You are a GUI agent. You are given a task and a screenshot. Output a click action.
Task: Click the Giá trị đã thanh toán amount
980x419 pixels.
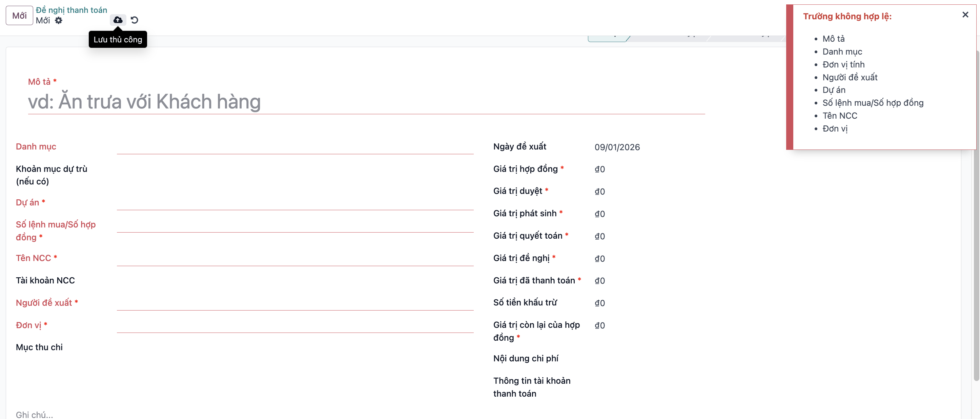tap(600, 281)
